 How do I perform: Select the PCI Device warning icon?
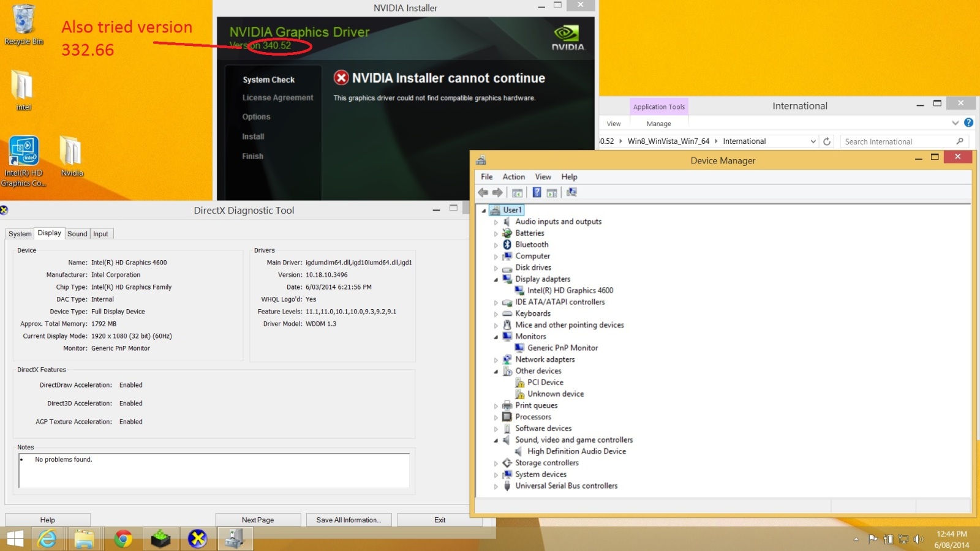point(519,383)
